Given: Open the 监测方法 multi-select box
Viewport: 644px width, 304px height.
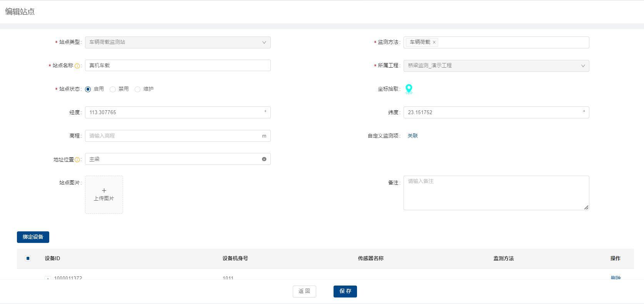Looking at the screenshot, I should (x=512, y=42).
